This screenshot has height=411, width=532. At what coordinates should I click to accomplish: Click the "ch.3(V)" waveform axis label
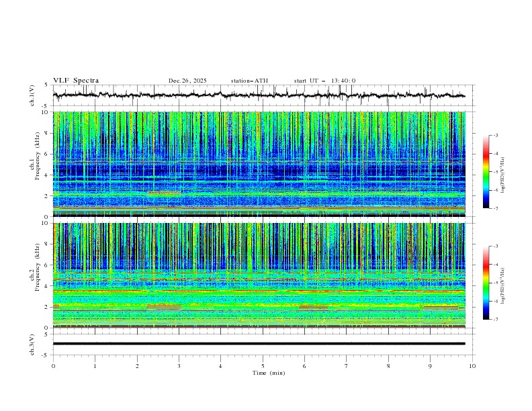point(33,344)
